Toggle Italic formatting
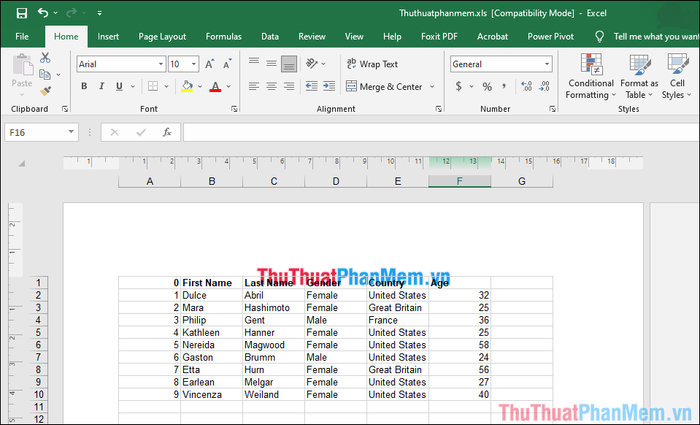 (100, 87)
